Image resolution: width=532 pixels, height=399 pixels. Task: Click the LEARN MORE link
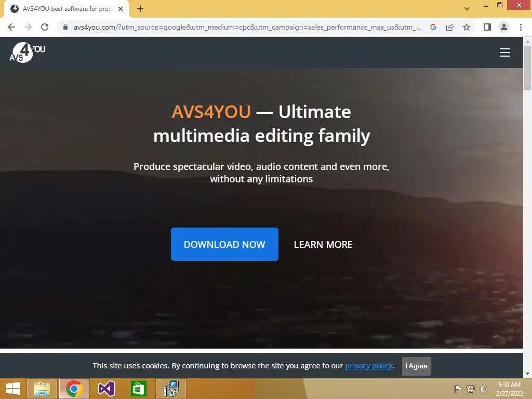323,245
